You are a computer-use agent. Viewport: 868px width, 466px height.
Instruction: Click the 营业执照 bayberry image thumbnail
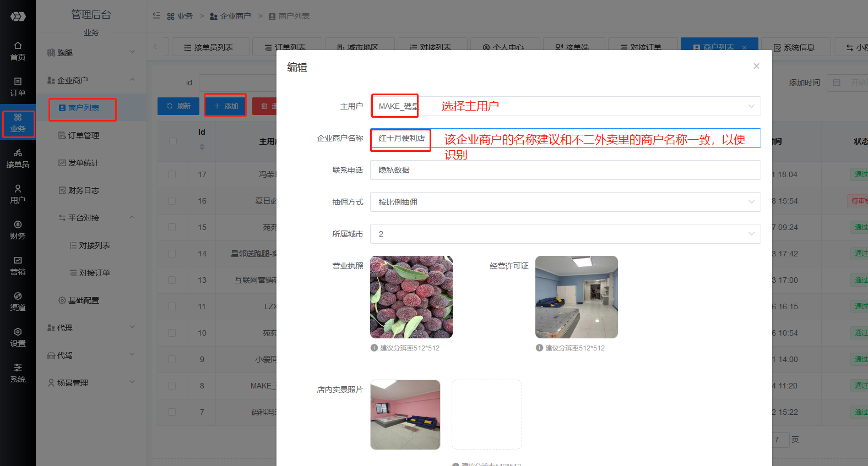pos(411,297)
